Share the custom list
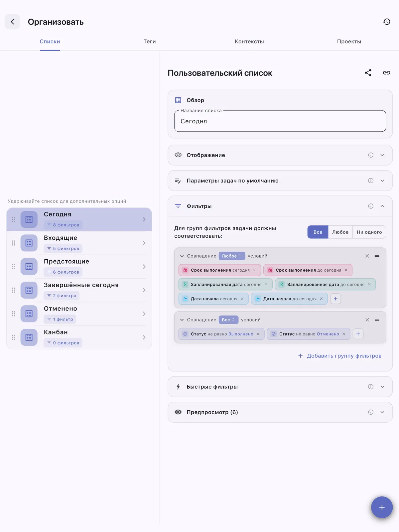This screenshot has height=532, width=399. coord(368,73)
